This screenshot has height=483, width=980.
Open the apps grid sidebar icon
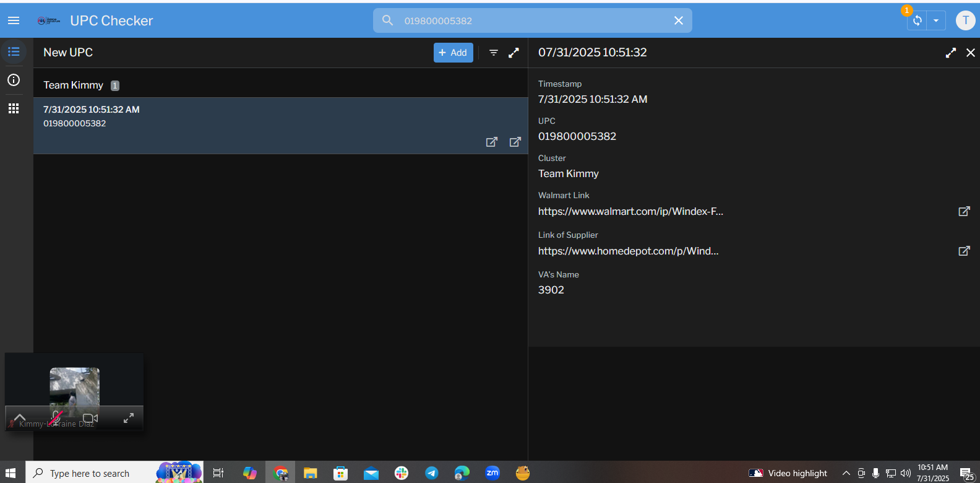tap(14, 108)
